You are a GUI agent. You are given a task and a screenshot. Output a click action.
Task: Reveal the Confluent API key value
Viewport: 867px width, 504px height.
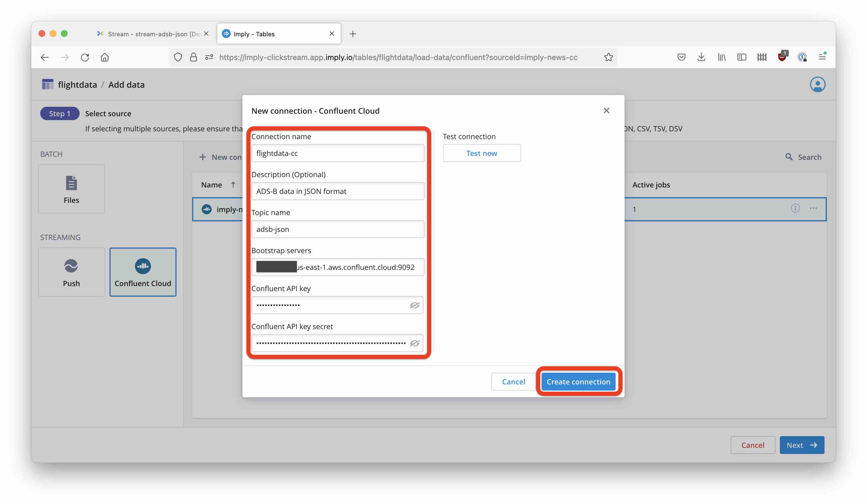pyautogui.click(x=415, y=305)
